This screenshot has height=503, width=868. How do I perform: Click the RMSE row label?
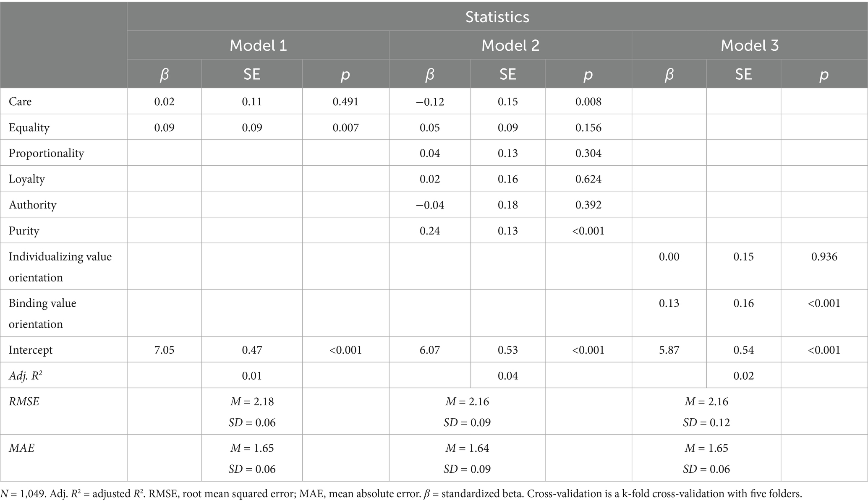pyautogui.click(x=24, y=401)
